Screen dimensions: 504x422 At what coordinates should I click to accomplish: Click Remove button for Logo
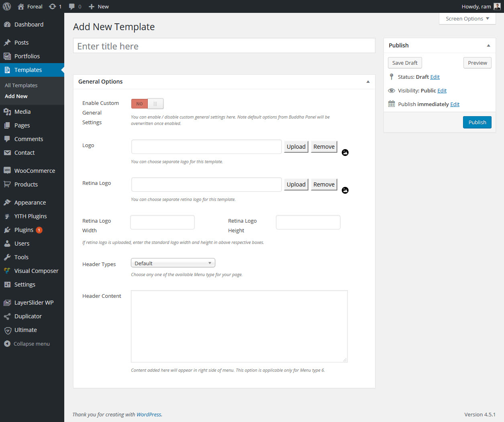[324, 147]
